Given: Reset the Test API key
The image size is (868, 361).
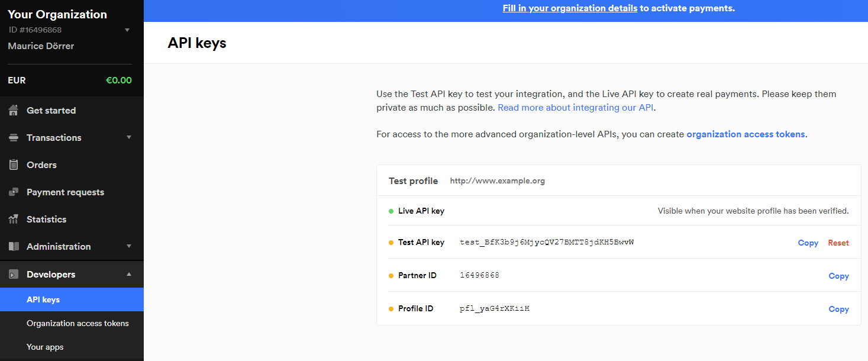Looking at the screenshot, I should (x=838, y=243).
